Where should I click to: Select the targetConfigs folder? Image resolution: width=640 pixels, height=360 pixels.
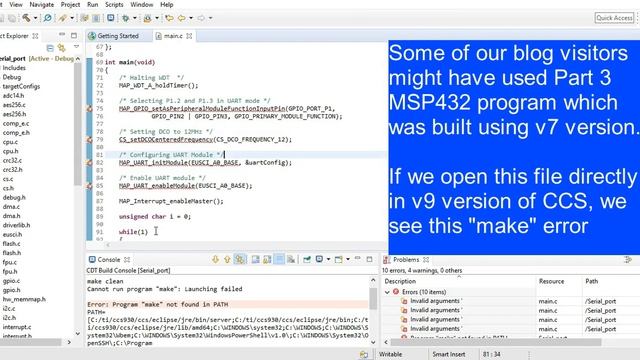click(x=21, y=86)
